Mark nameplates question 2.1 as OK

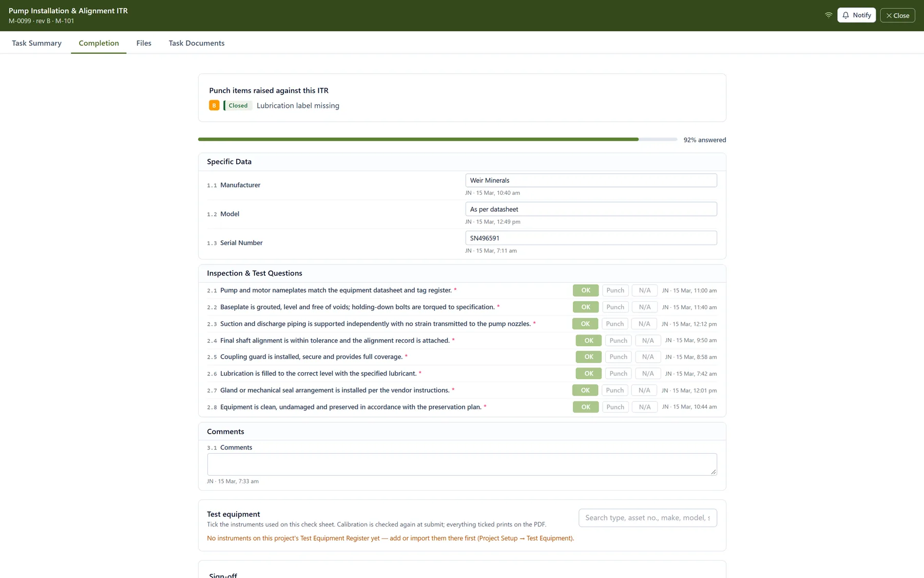point(586,290)
